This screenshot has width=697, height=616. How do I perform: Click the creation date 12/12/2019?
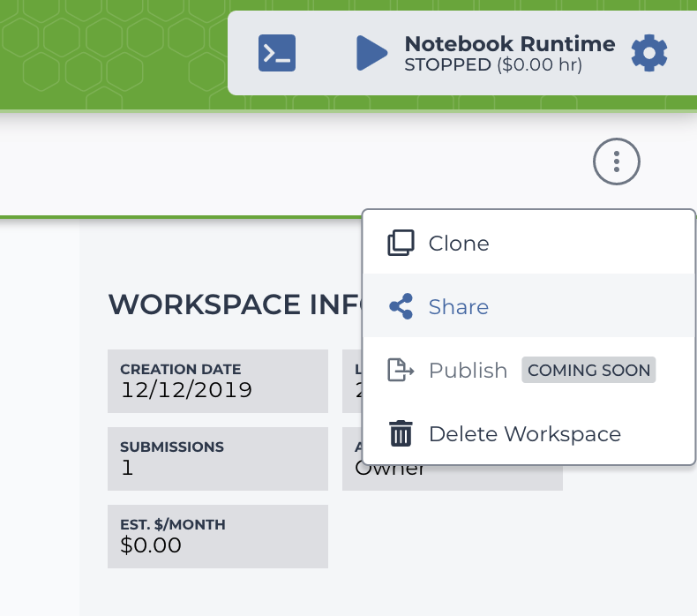pyautogui.click(x=186, y=389)
